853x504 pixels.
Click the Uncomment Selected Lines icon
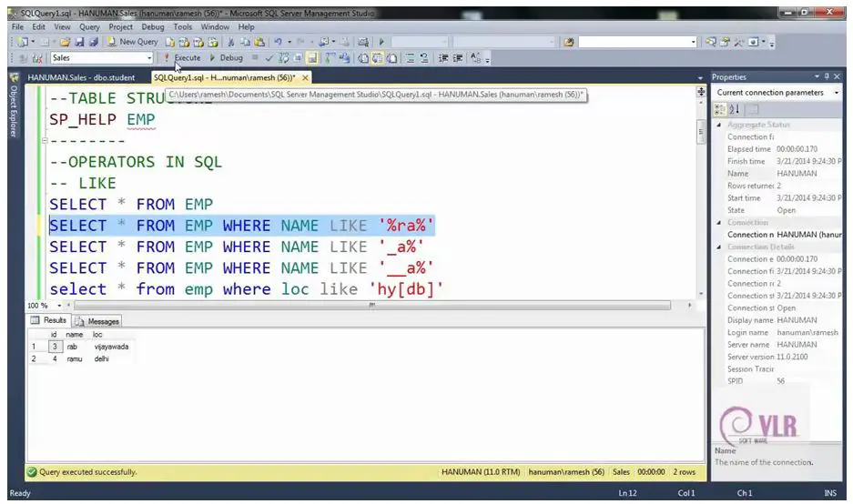tap(424, 58)
